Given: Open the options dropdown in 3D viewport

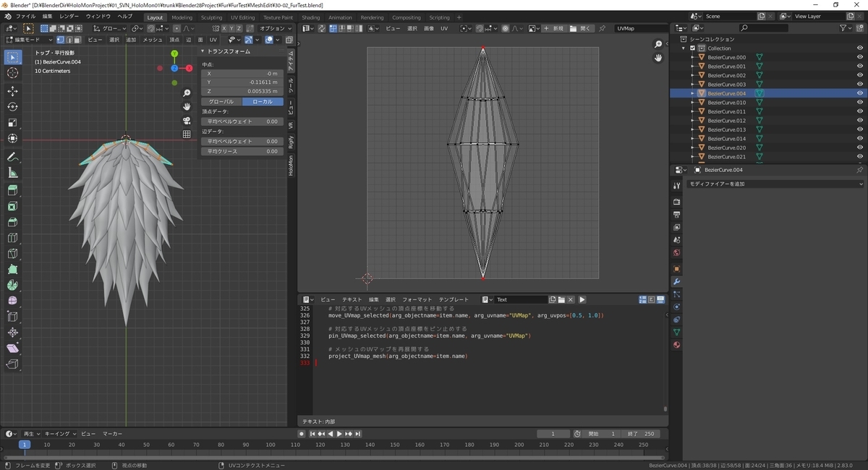Looking at the screenshot, I should coord(276,28).
